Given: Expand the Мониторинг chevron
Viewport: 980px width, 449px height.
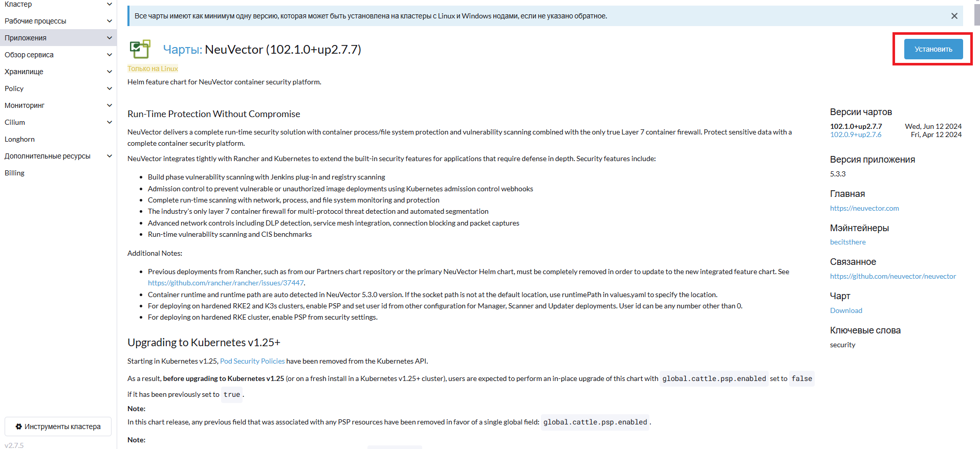Looking at the screenshot, I should click(x=109, y=105).
